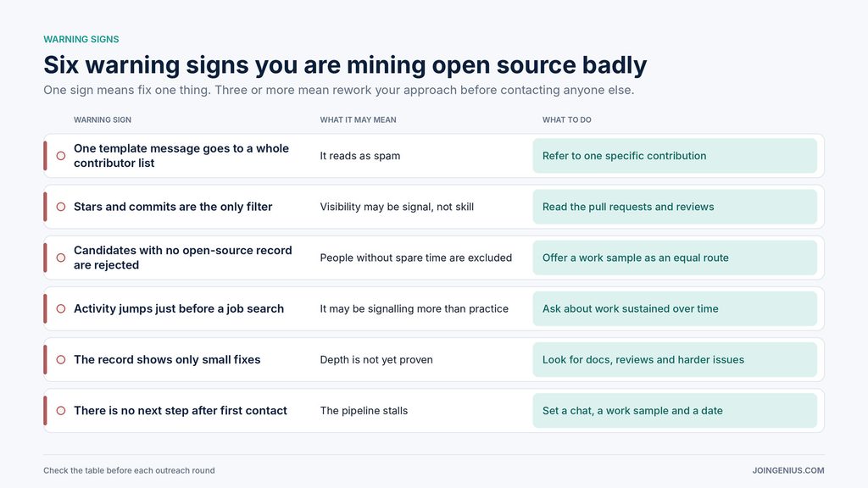This screenshot has width=868, height=488.
Task: Click the 'Refer to one specific contribution' box
Action: coord(675,156)
